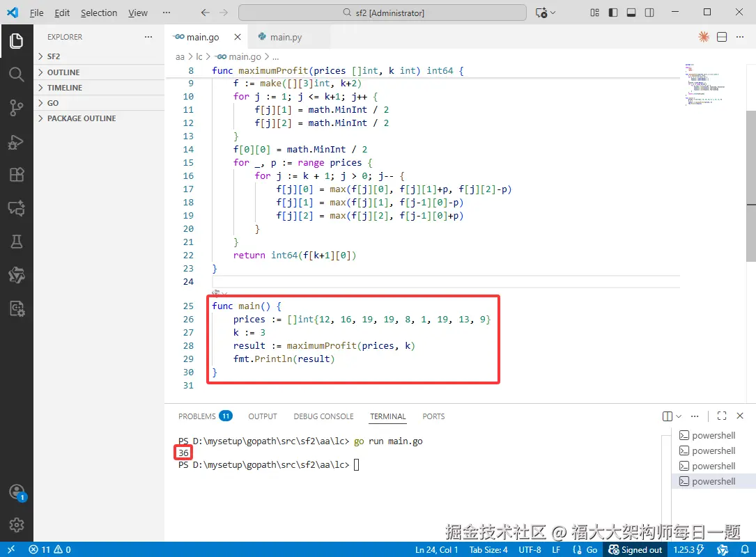Click the lc breadcrumb segment

[x=199, y=57]
